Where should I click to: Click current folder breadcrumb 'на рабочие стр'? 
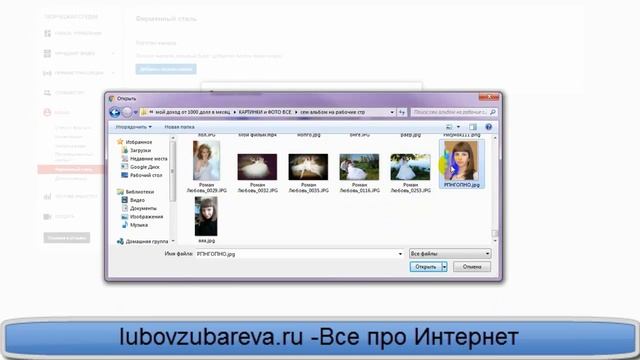333,112
